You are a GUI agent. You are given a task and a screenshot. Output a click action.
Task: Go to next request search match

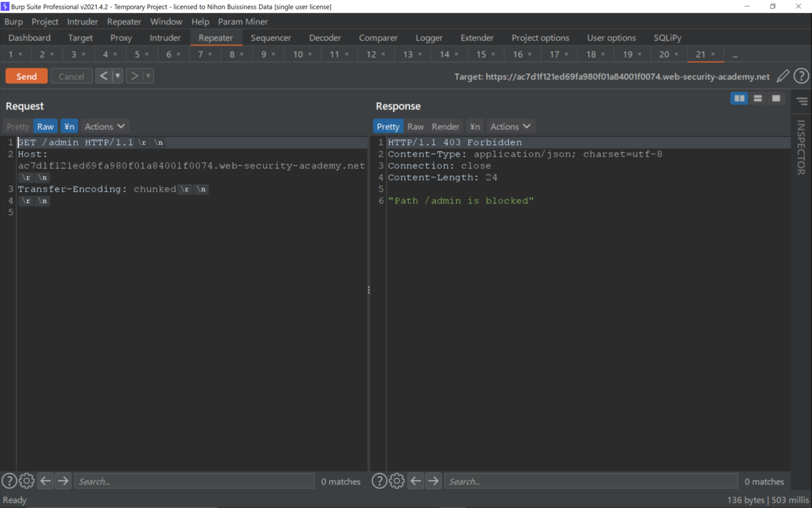point(63,481)
